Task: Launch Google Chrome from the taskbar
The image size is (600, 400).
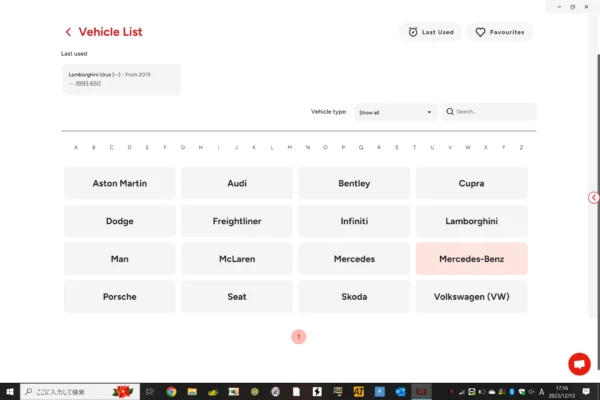Action: (171, 392)
